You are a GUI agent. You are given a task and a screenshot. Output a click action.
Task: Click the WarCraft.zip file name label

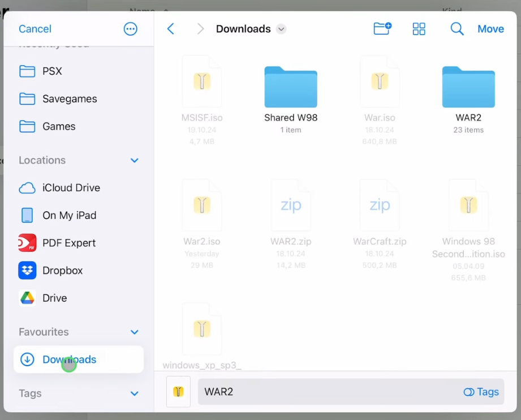click(x=380, y=242)
